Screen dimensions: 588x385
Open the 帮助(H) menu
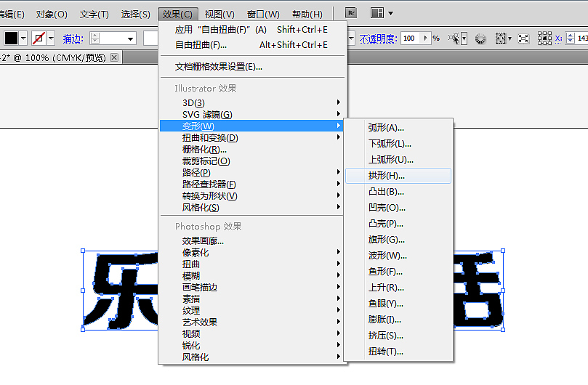[307, 15]
